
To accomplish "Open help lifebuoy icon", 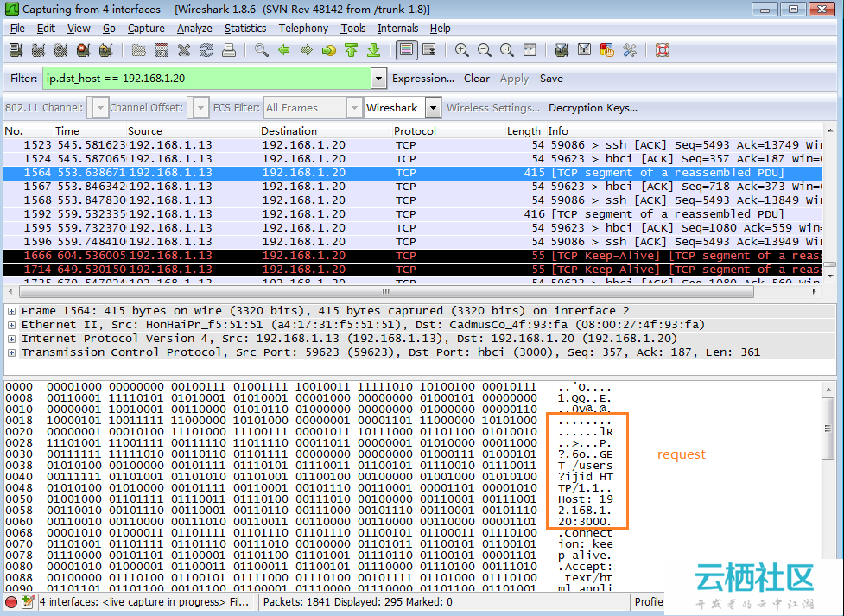I will pos(663,51).
